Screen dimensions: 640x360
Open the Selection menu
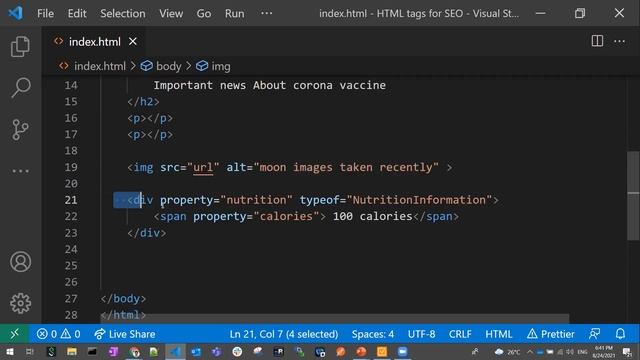[x=123, y=13]
